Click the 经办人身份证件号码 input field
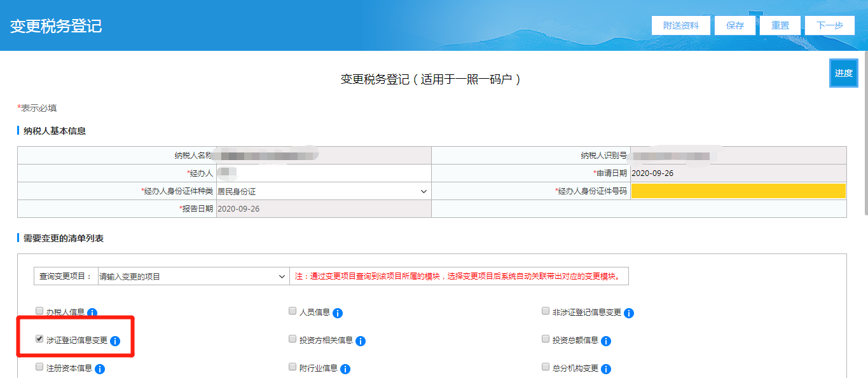This screenshot has height=378, width=868. (738, 191)
